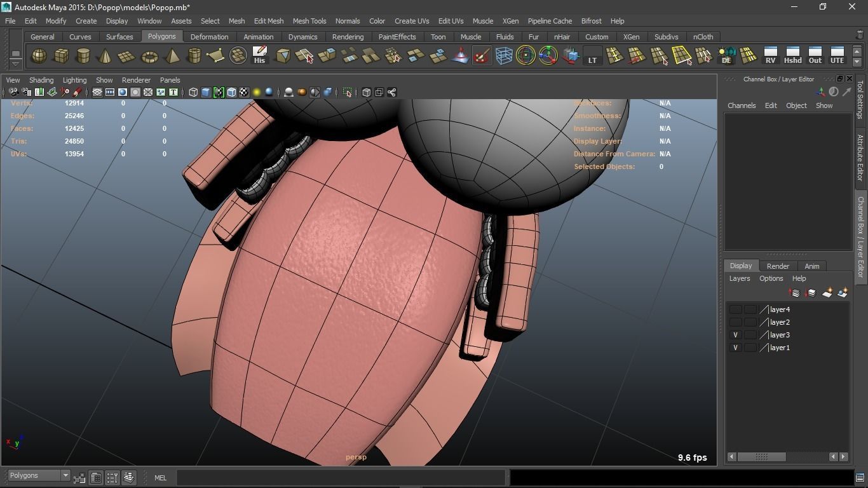Click the Sculpt Geometry tool shelf icon

point(482,56)
